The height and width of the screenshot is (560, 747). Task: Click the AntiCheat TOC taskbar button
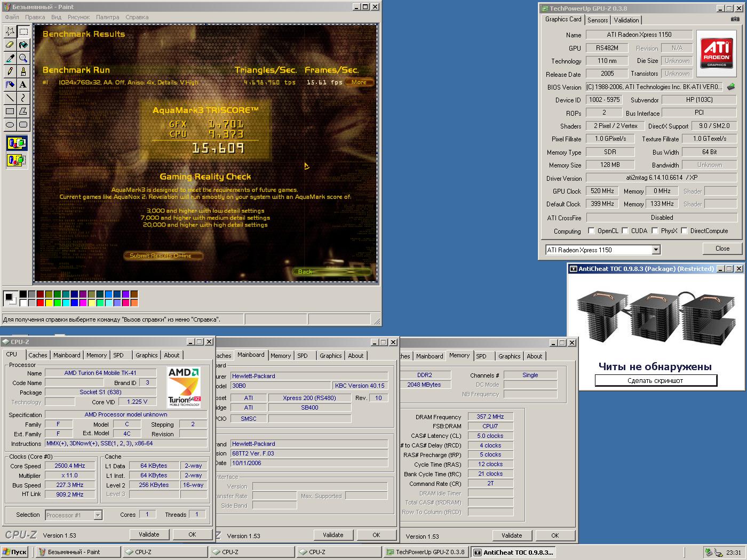coord(513,552)
